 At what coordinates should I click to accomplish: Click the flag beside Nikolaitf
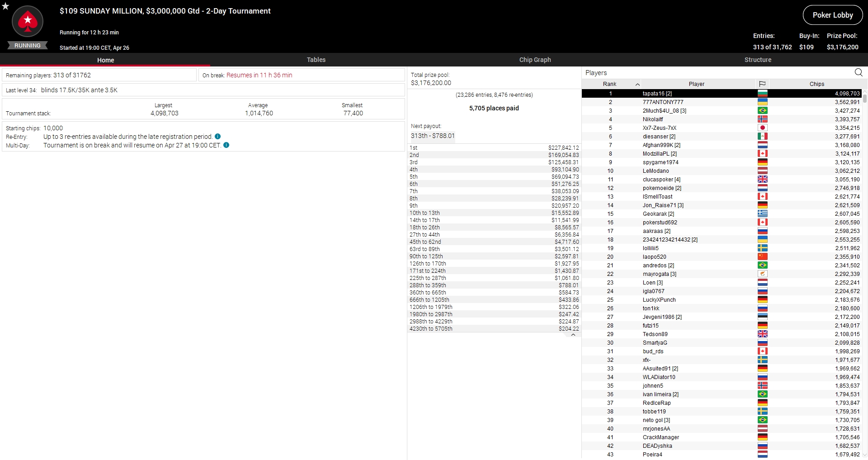(763, 119)
